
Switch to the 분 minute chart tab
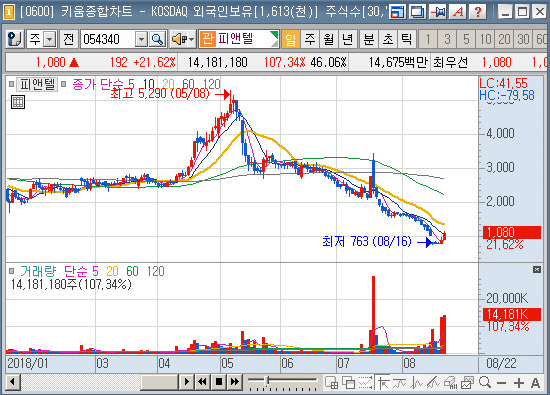click(369, 39)
